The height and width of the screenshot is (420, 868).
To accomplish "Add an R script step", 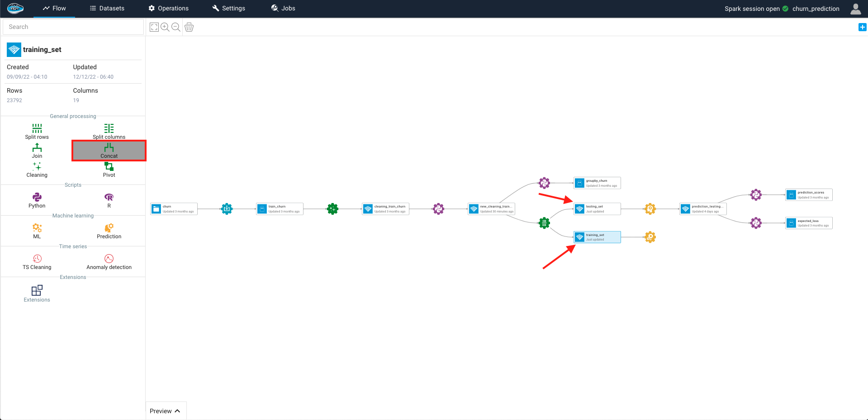I will (x=109, y=200).
